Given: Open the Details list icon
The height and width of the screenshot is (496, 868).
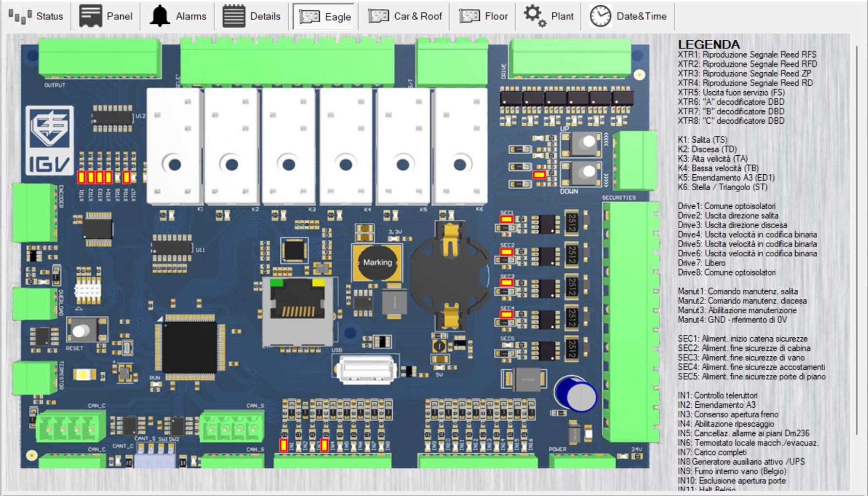Looking at the screenshot, I should pos(233,17).
